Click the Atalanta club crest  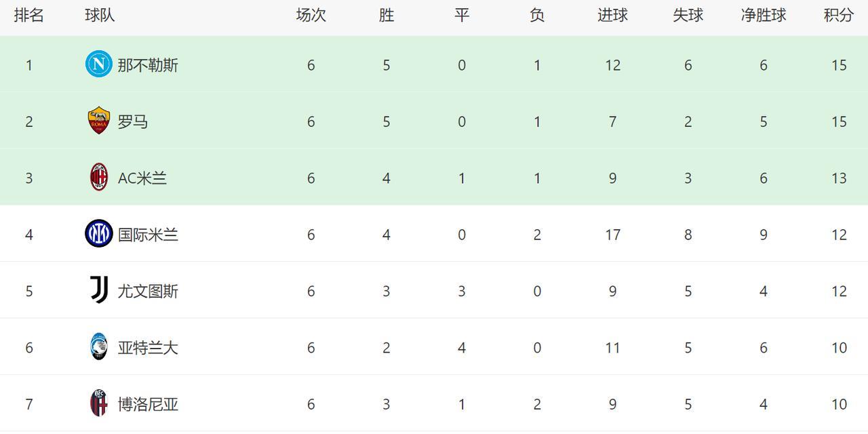pyautogui.click(x=99, y=347)
